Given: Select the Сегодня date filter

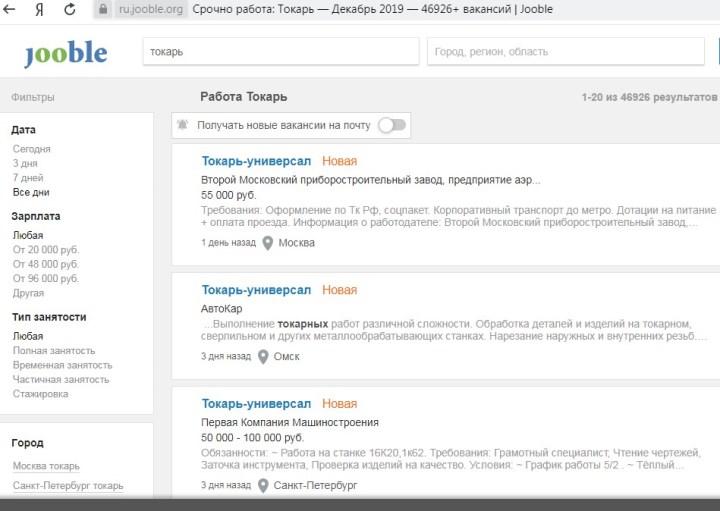Looking at the screenshot, I should (x=31, y=149).
